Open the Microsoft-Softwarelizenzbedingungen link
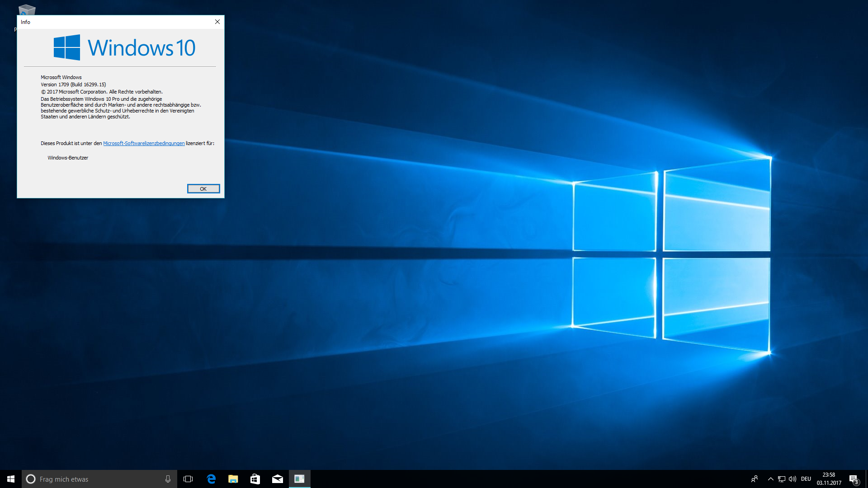Viewport: 868px width, 488px height. [144, 143]
